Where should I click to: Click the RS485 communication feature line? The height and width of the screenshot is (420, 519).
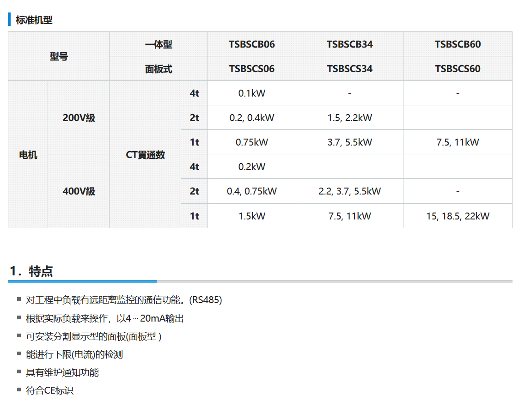click(124, 300)
